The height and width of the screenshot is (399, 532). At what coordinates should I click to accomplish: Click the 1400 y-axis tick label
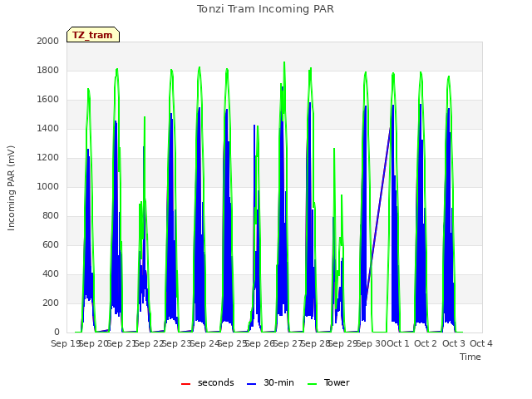[x=48, y=128]
